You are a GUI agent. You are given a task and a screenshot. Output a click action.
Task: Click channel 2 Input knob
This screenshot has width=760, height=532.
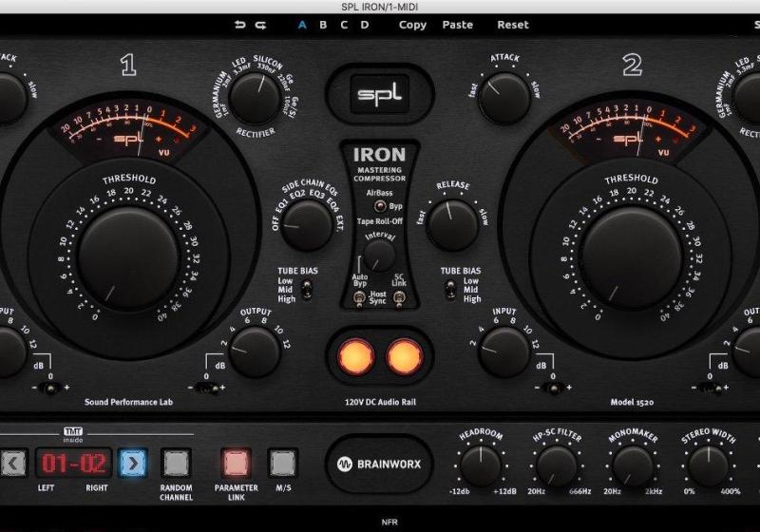tap(504, 351)
